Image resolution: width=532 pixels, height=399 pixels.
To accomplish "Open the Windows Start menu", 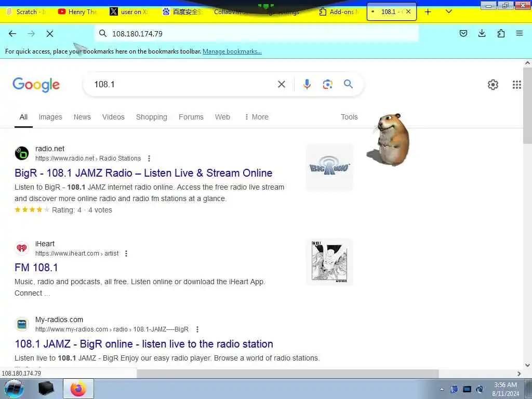I will click(14, 389).
